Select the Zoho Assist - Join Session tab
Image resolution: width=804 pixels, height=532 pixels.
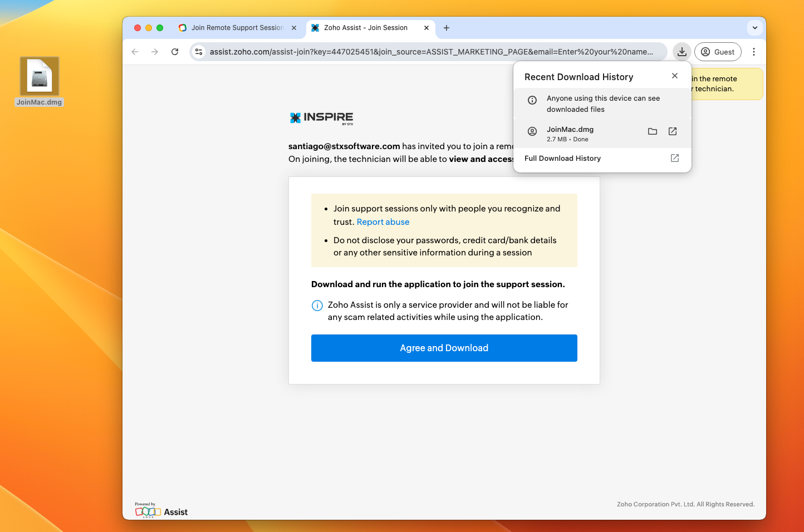tap(366, 28)
